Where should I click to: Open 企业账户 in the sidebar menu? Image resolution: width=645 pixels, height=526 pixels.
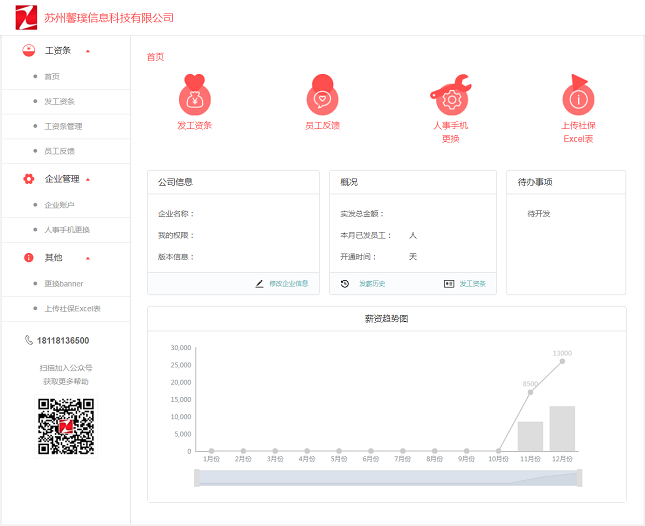point(60,205)
